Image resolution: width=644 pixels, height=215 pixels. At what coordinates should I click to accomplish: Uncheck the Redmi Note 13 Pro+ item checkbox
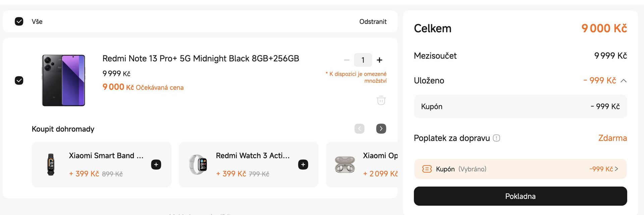[19, 80]
